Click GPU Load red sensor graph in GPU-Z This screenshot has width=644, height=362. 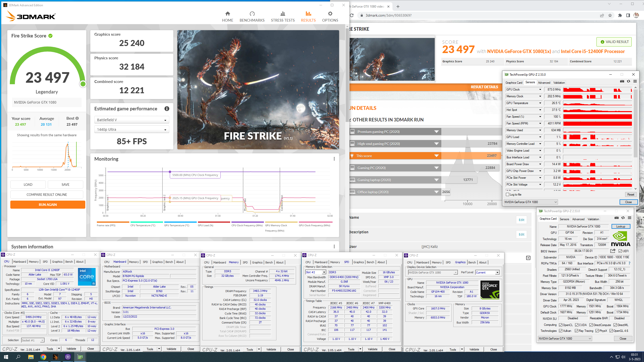coord(597,137)
